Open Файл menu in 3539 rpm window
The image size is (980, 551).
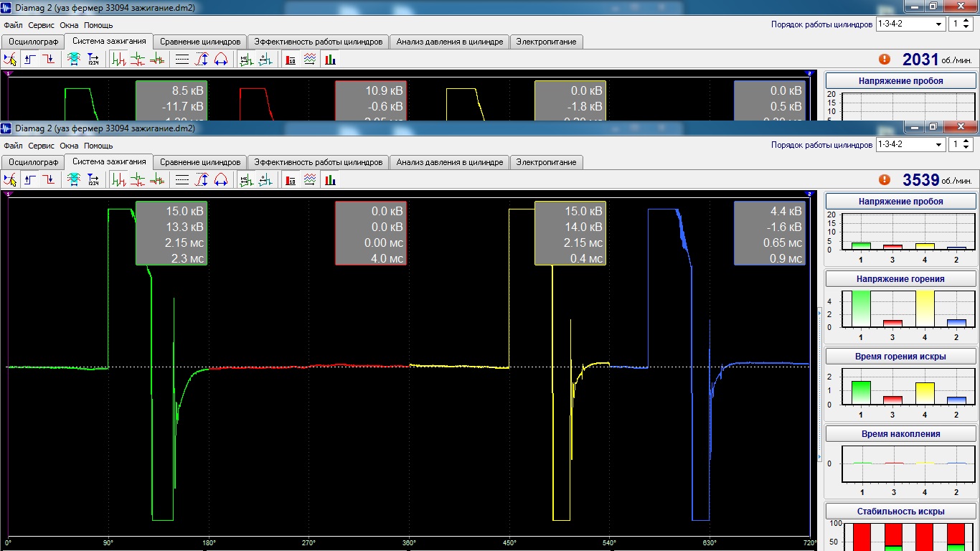click(13, 146)
